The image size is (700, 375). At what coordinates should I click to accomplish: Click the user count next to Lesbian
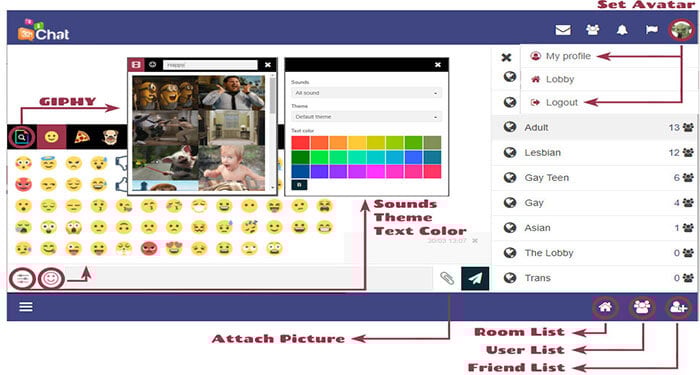(x=681, y=153)
